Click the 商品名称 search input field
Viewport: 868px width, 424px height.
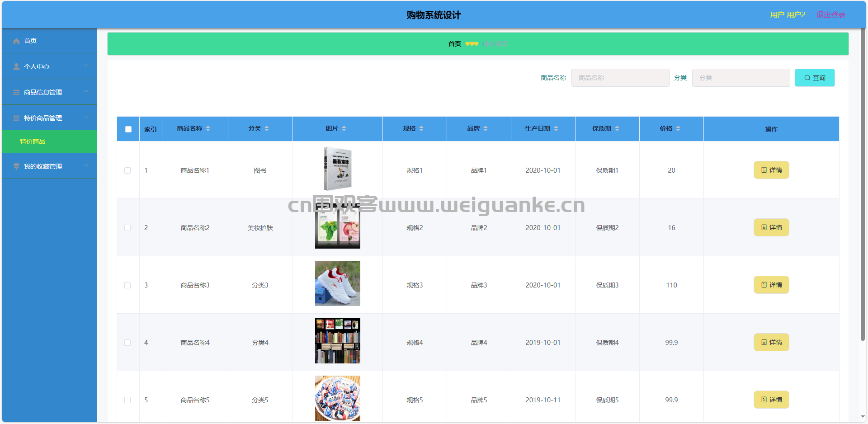pos(620,78)
